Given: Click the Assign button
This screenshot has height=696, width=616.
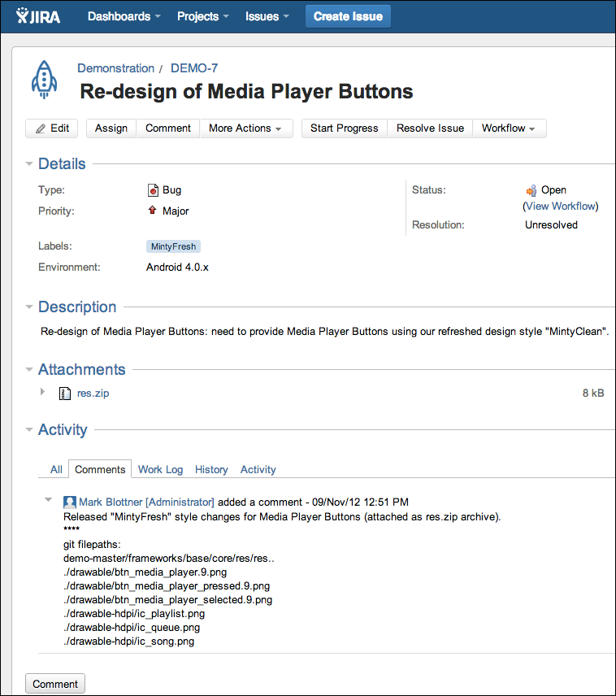Looking at the screenshot, I should 111,128.
